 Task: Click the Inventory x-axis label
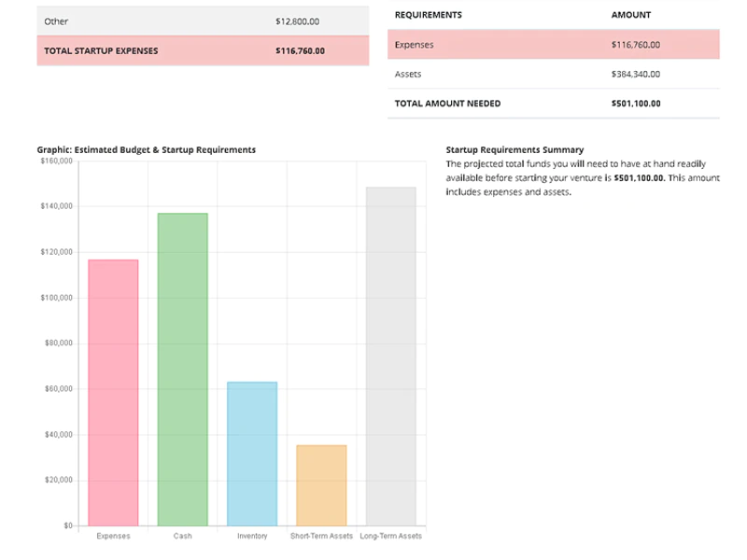point(252,536)
